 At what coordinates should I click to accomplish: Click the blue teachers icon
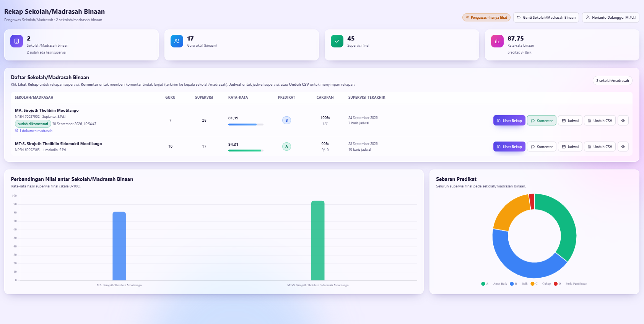click(177, 41)
